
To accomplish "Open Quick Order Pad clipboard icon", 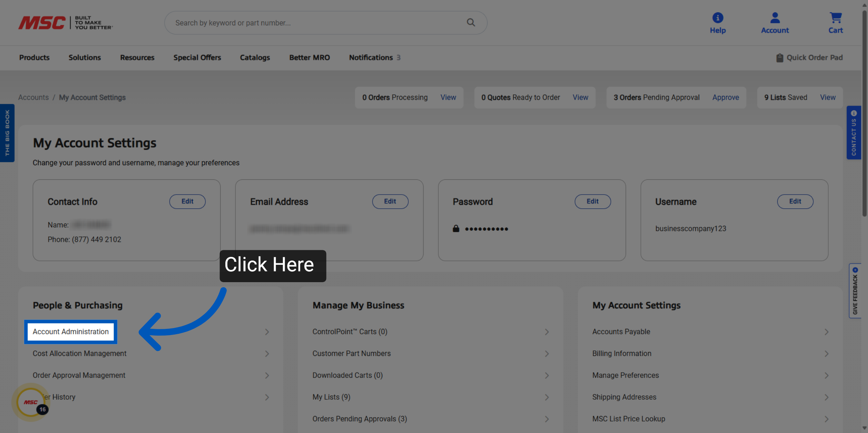I will (779, 58).
